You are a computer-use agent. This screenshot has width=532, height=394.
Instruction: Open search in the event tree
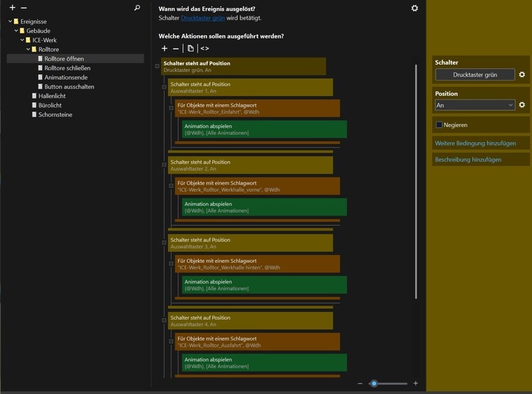click(x=137, y=8)
